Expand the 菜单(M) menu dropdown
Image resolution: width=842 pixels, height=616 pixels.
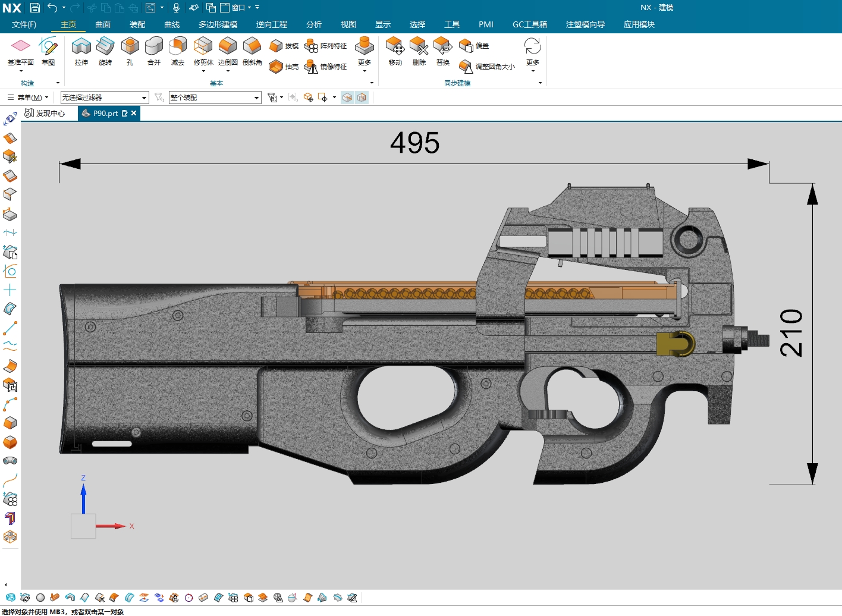pyautogui.click(x=28, y=98)
